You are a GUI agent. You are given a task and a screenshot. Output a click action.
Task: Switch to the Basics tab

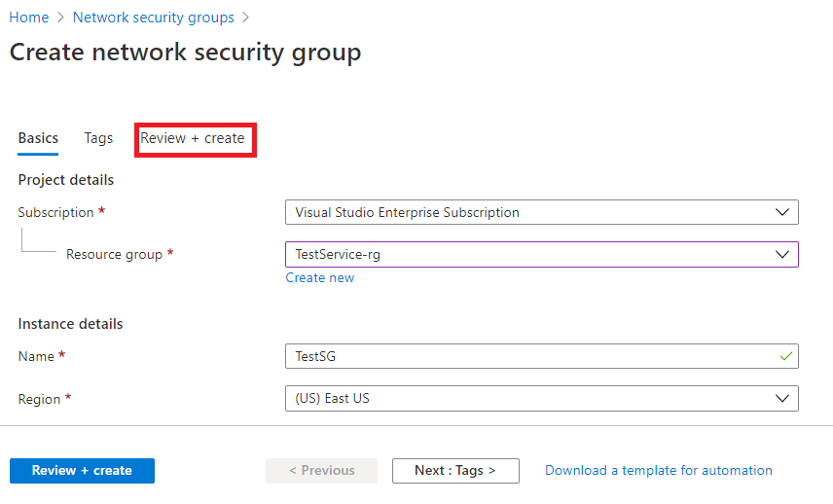tap(38, 138)
